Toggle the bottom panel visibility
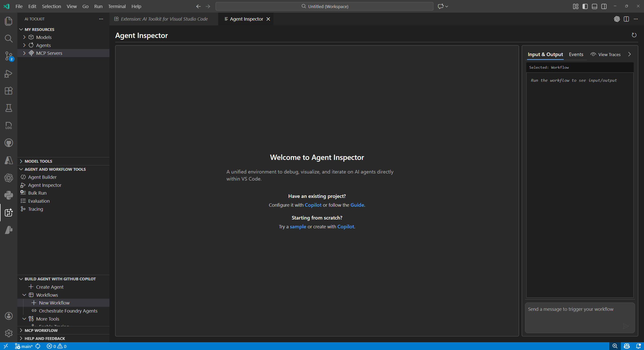This screenshot has height=350, width=644. click(594, 6)
